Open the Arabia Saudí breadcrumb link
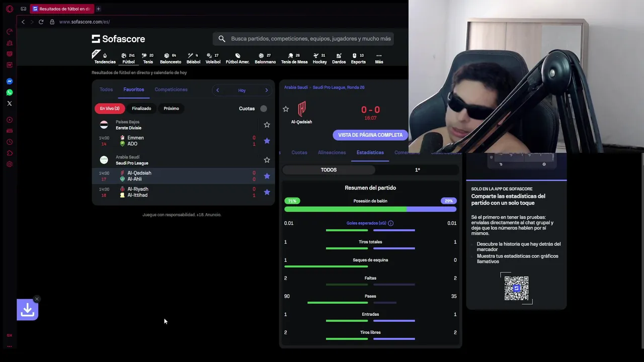Screen dimensions: 644x362 point(296,87)
